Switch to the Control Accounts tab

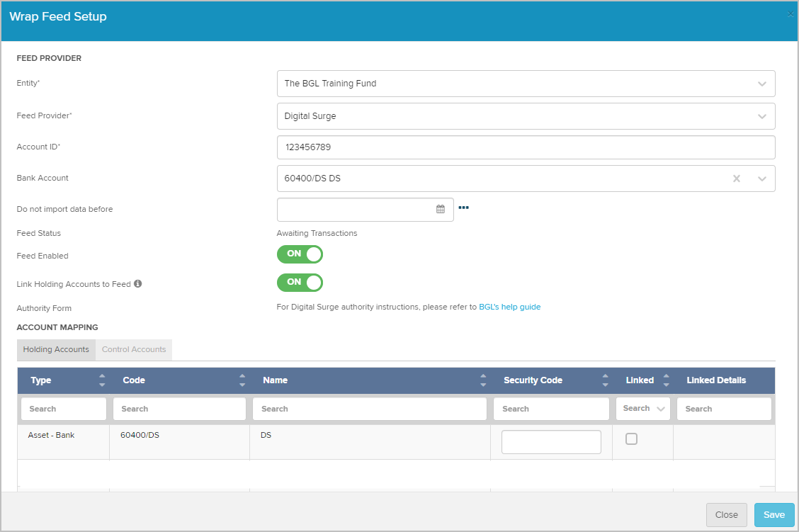click(134, 349)
